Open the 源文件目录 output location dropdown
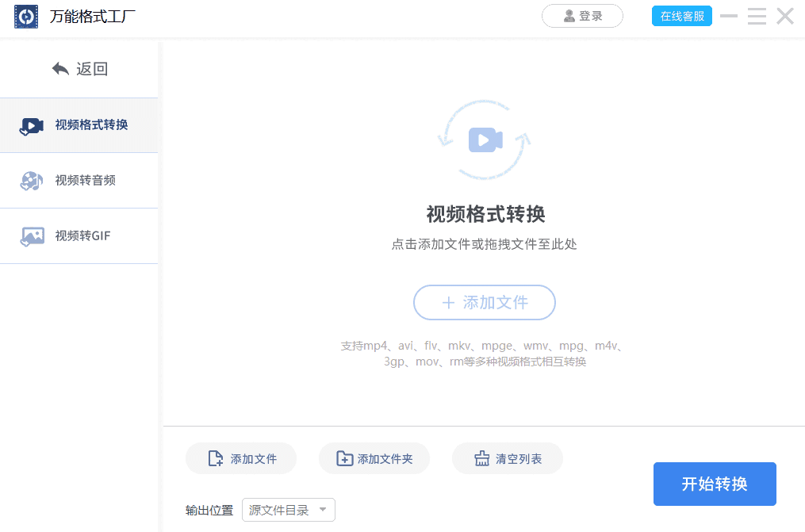This screenshot has width=805, height=532. tap(288, 510)
